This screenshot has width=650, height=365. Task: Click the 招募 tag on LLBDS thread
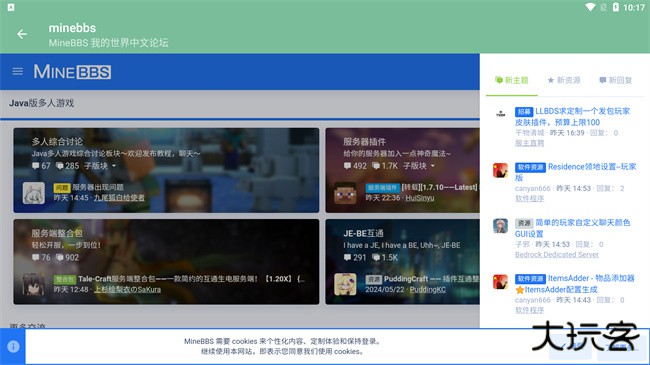[524, 112]
